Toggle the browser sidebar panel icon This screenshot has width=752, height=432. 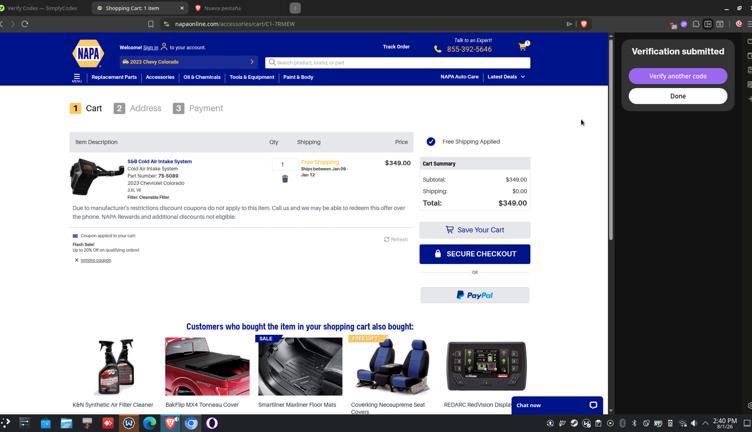pyautogui.click(x=708, y=23)
